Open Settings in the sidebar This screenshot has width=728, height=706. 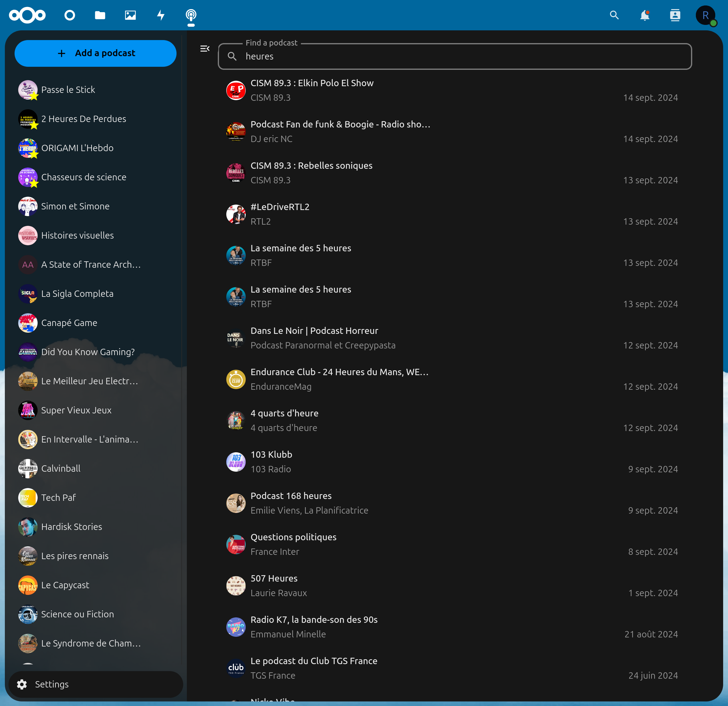click(96, 684)
